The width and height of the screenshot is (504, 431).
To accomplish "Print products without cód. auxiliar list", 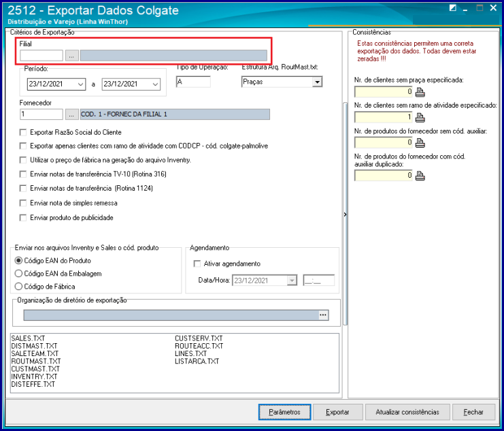I will click(x=420, y=142).
